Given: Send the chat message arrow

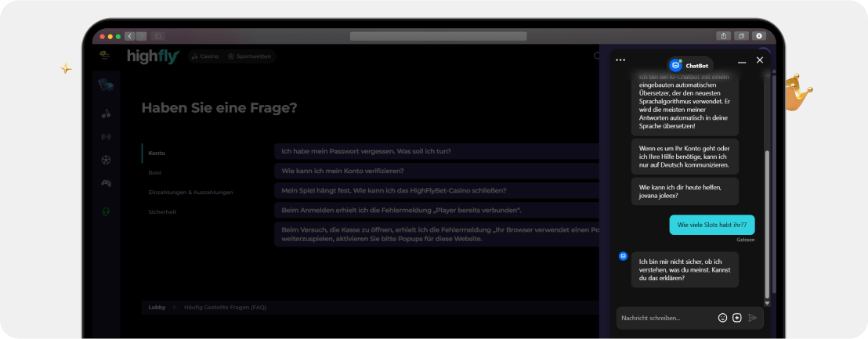Looking at the screenshot, I should [x=752, y=317].
